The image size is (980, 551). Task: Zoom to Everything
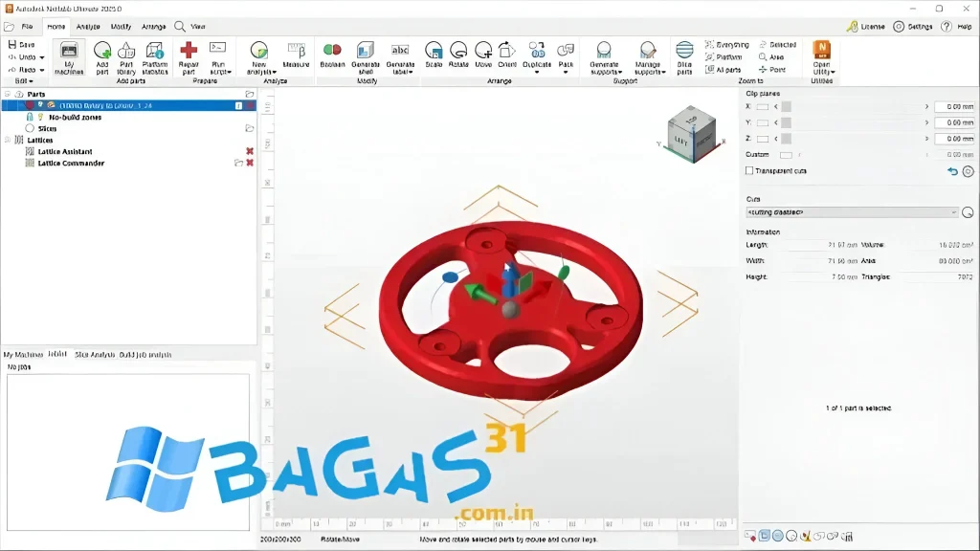pos(727,45)
